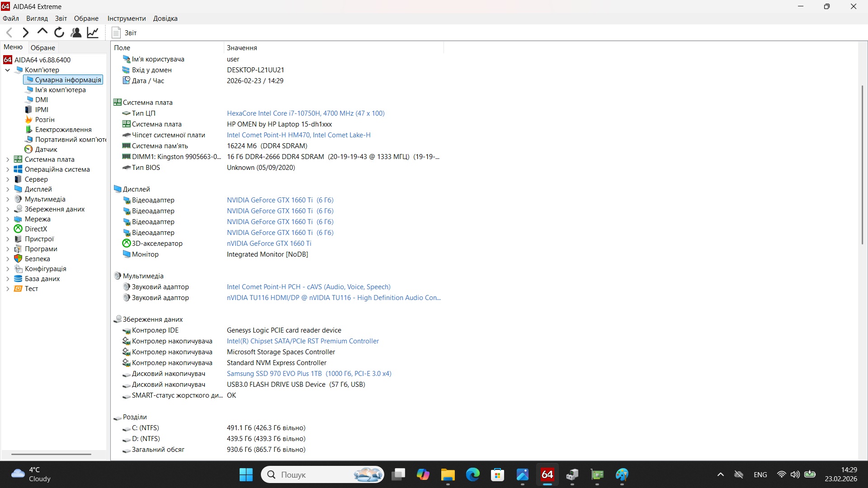Navigate back using the left arrow icon
Screen dimensions: 868x488
(9, 32)
